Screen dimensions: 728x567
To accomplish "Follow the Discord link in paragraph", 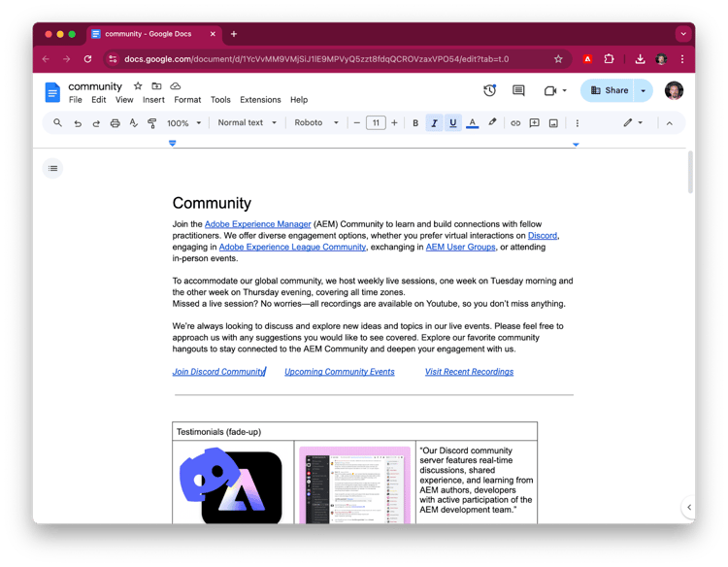I will click(543, 236).
